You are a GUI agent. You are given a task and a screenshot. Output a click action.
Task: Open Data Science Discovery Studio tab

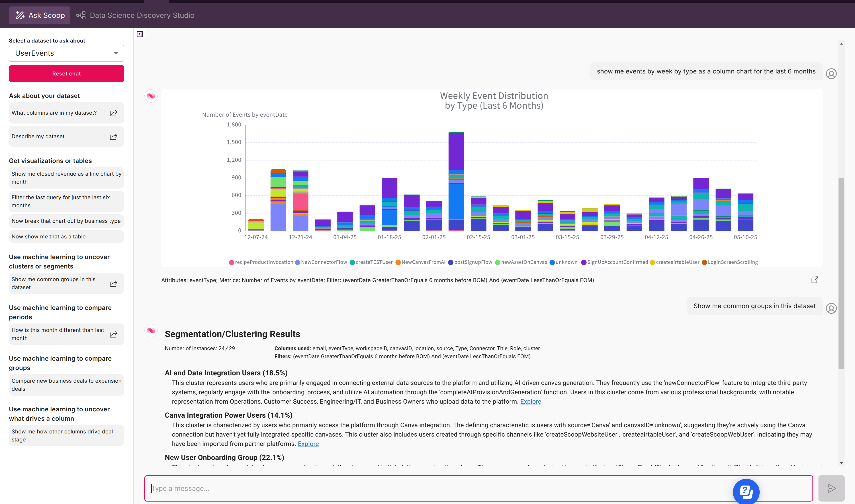[136, 15]
